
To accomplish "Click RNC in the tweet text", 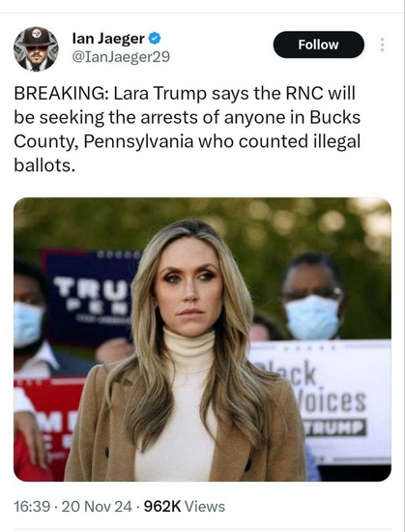I will click(x=304, y=94).
